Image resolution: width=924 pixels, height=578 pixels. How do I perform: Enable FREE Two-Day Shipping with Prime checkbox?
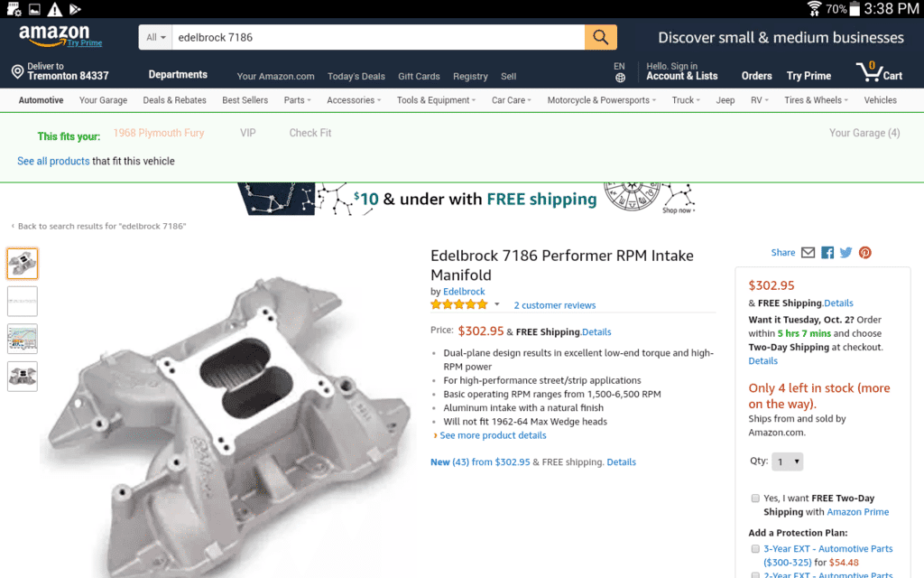755,499
